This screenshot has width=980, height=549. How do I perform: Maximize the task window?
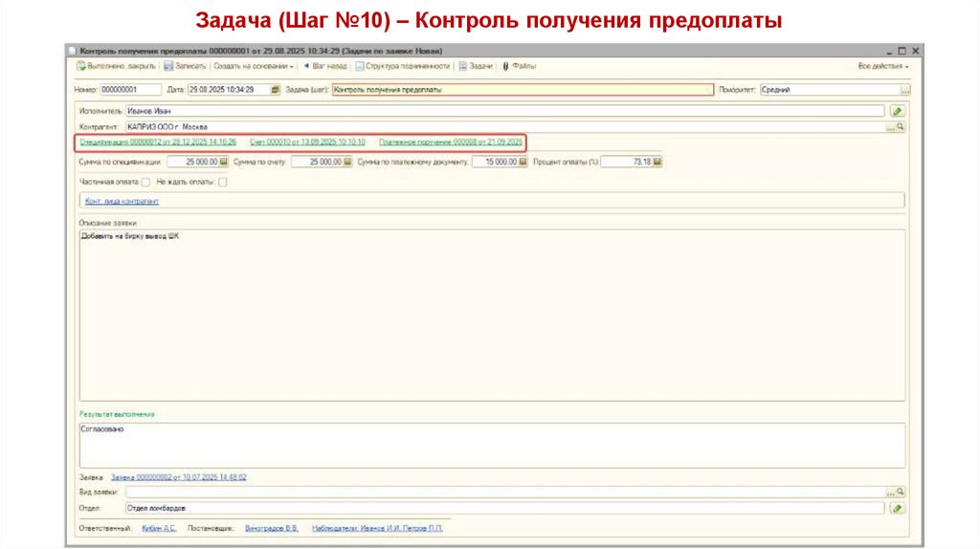(x=902, y=51)
